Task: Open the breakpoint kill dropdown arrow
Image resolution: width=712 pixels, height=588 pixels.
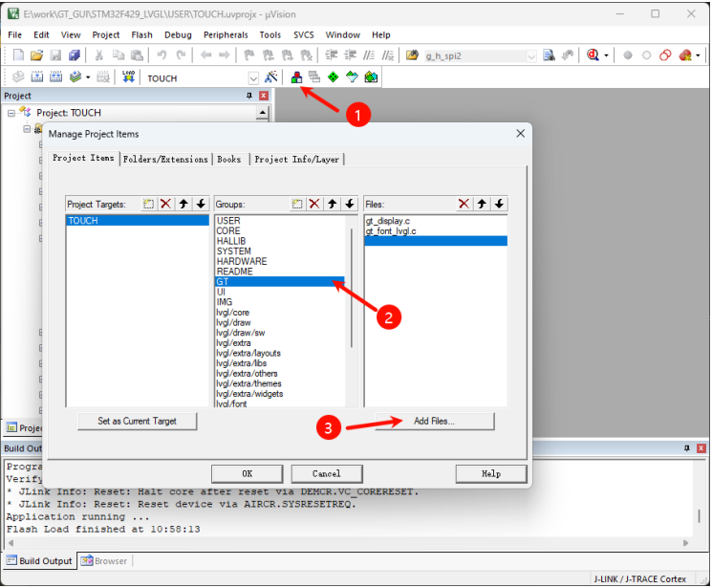Action: tap(698, 55)
